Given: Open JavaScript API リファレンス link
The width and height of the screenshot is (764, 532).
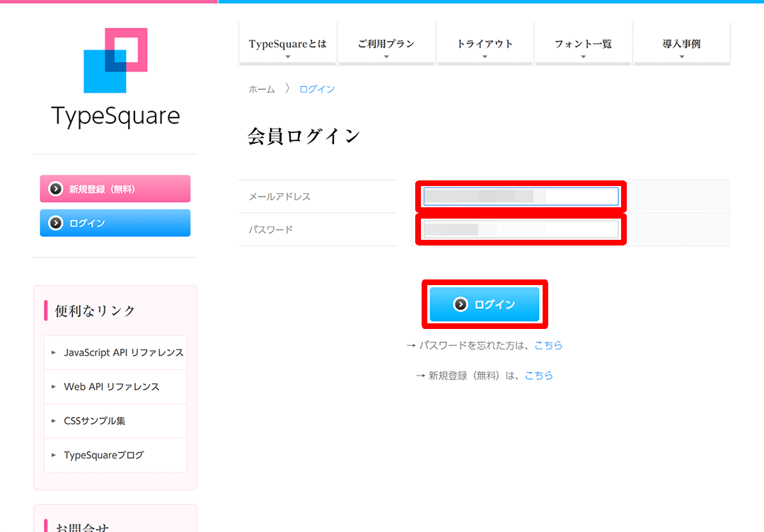Looking at the screenshot, I should (x=124, y=352).
